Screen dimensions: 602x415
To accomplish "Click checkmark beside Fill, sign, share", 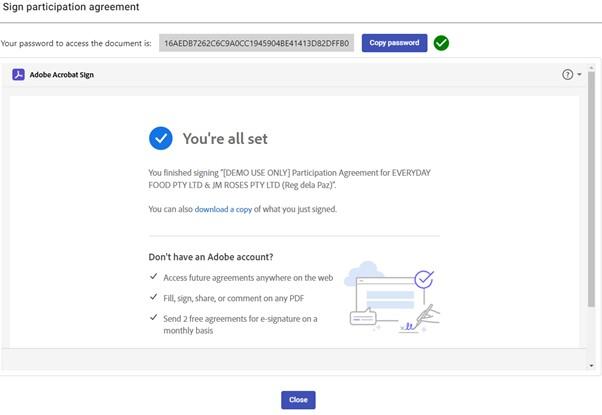I will 154,297.
